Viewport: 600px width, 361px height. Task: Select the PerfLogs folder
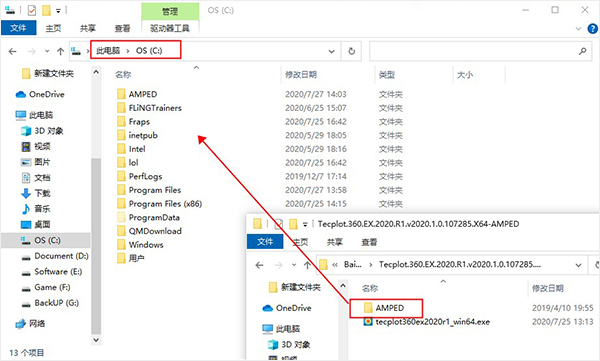pyautogui.click(x=140, y=176)
